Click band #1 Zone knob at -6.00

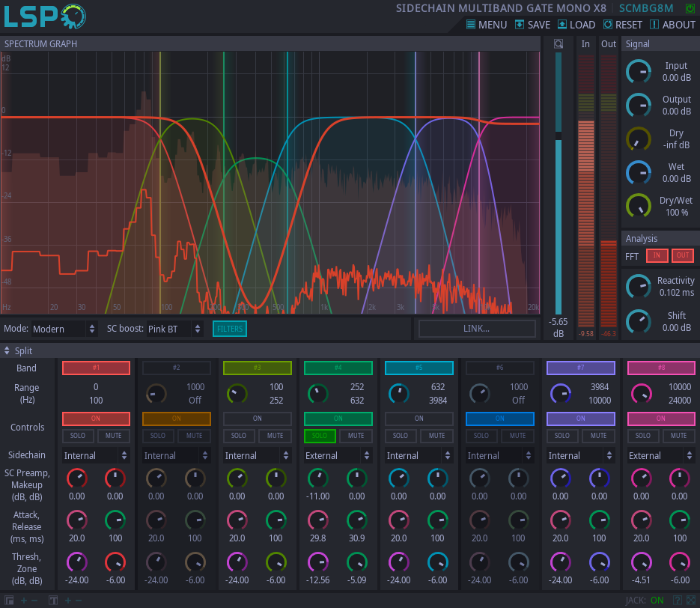pyautogui.click(x=115, y=562)
